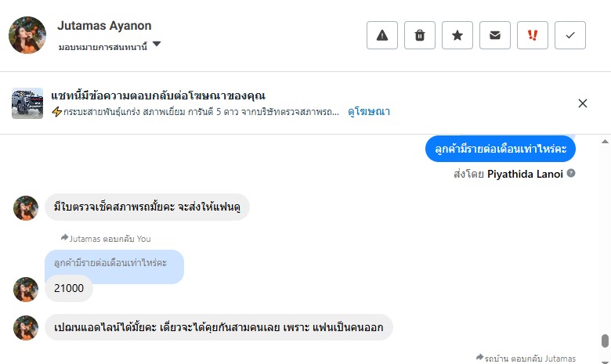Click the blue sent message bubble
This screenshot has width=611, height=364.
tap(501, 149)
